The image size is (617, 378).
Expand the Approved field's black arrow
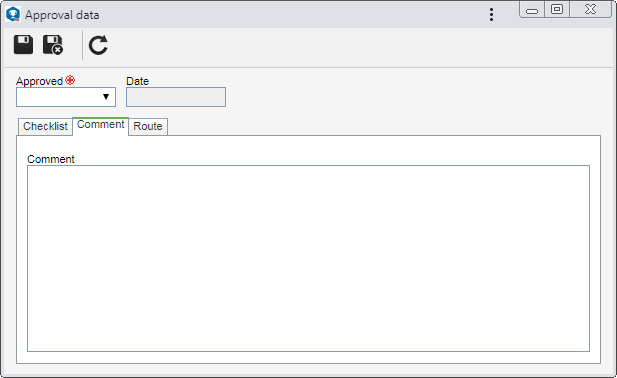(106, 97)
